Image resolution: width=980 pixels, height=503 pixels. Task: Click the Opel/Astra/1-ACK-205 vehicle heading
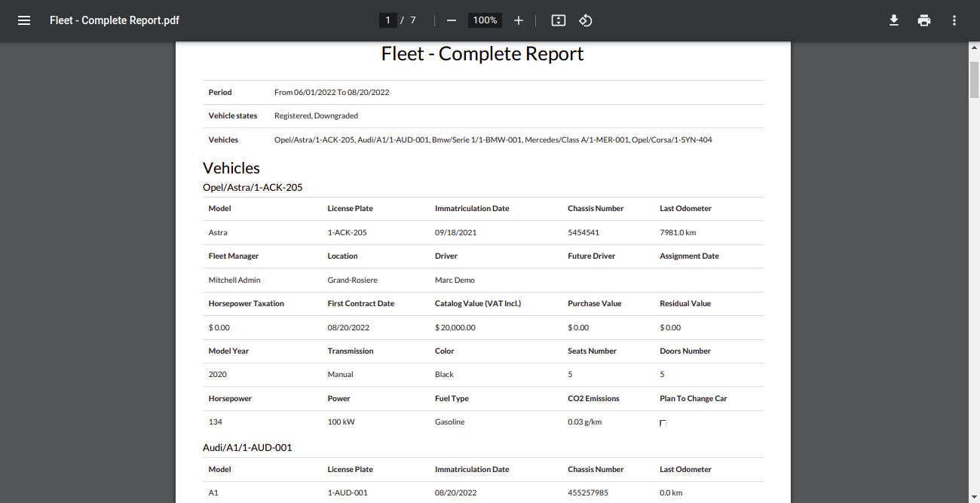(x=253, y=187)
